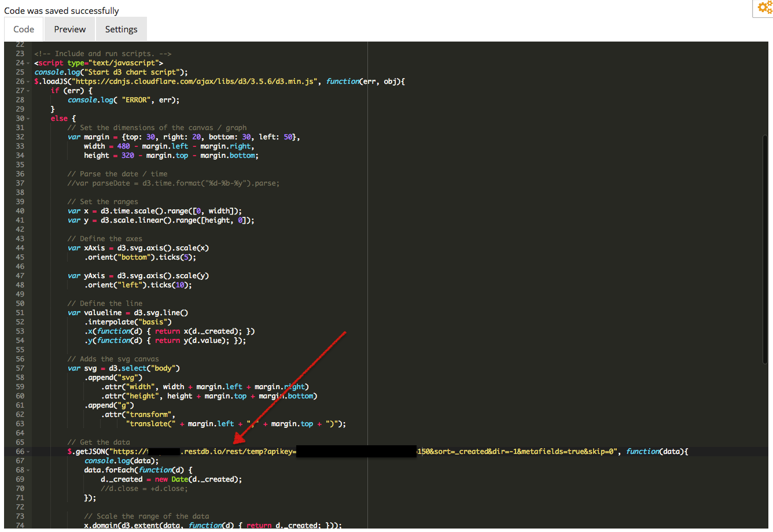Collapse code fold at line 24
Viewport: 773px width, 532px height.
click(x=28, y=63)
